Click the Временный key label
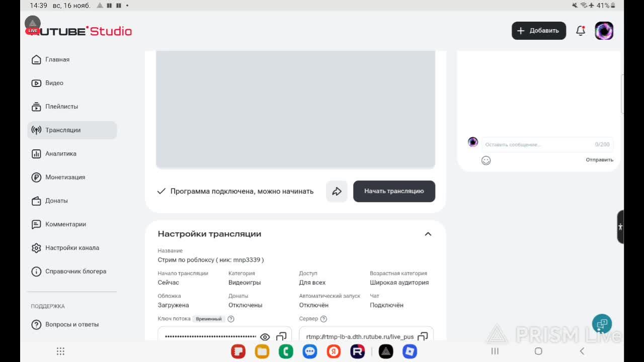This screenshot has height=362, width=644. pos(208,319)
